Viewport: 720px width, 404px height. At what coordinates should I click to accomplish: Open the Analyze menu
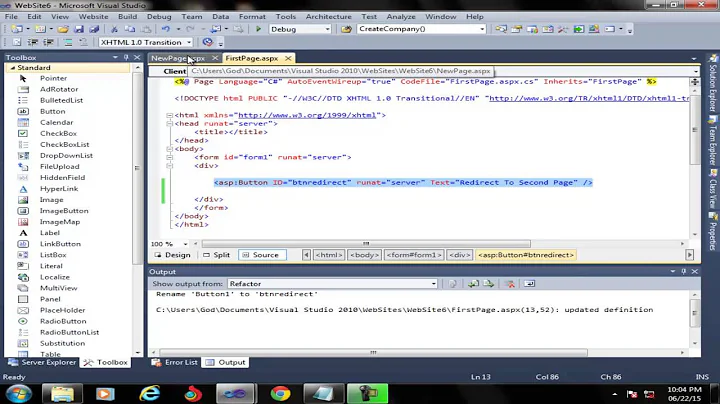(x=400, y=17)
